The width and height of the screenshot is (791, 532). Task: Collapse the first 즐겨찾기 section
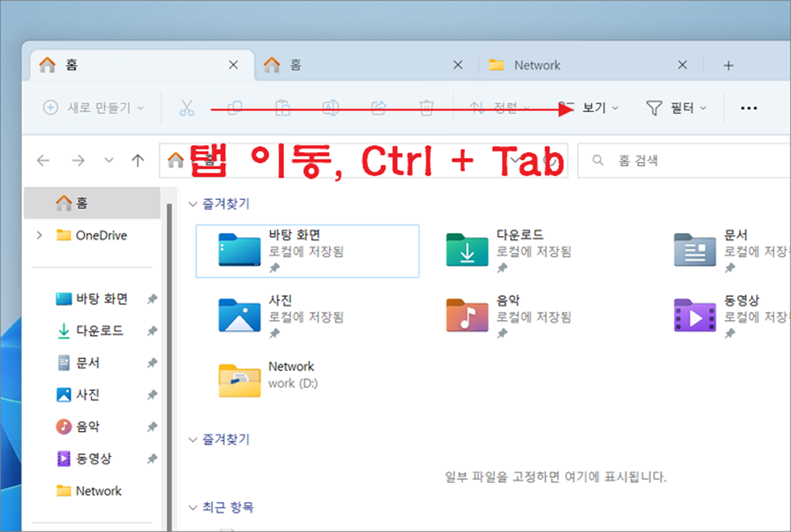click(x=193, y=204)
